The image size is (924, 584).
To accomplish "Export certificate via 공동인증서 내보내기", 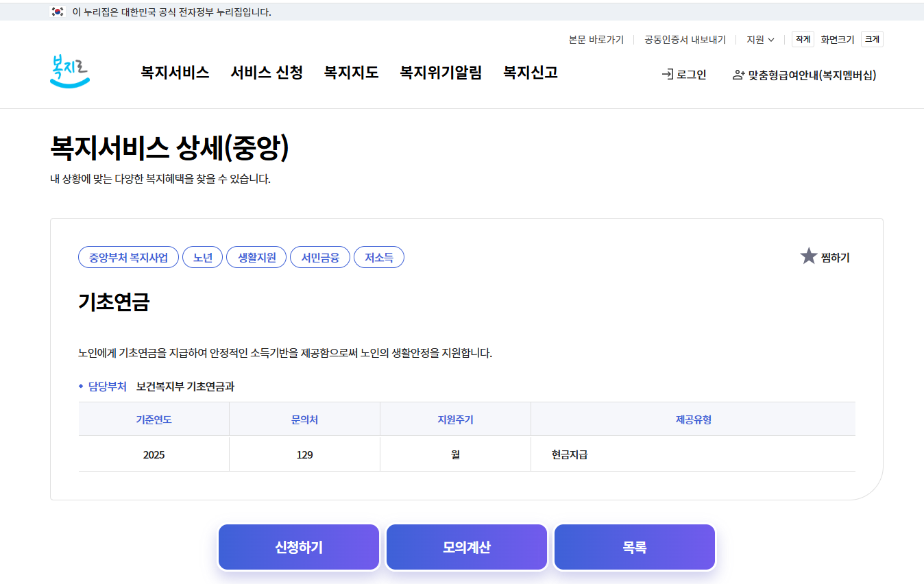I will [683, 39].
